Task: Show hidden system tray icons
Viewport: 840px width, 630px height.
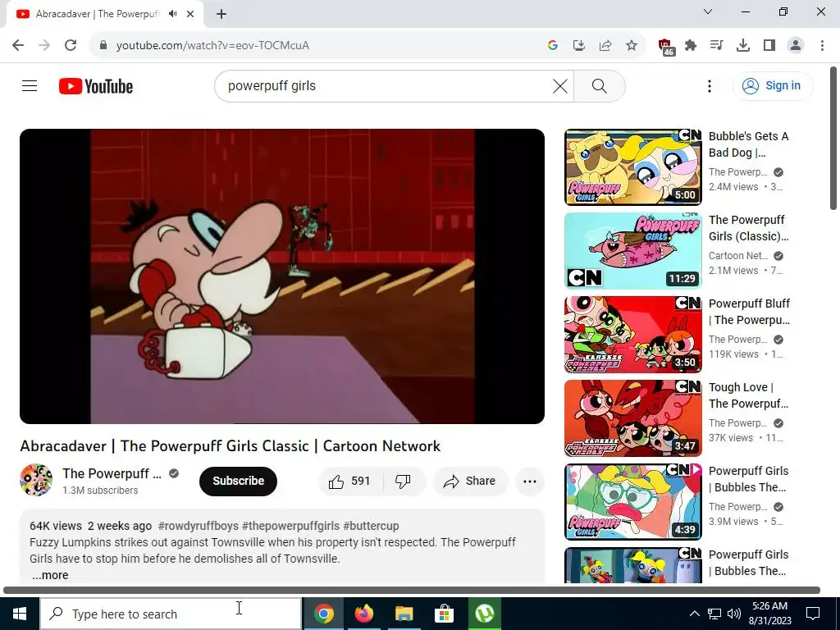Action: [x=694, y=614]
